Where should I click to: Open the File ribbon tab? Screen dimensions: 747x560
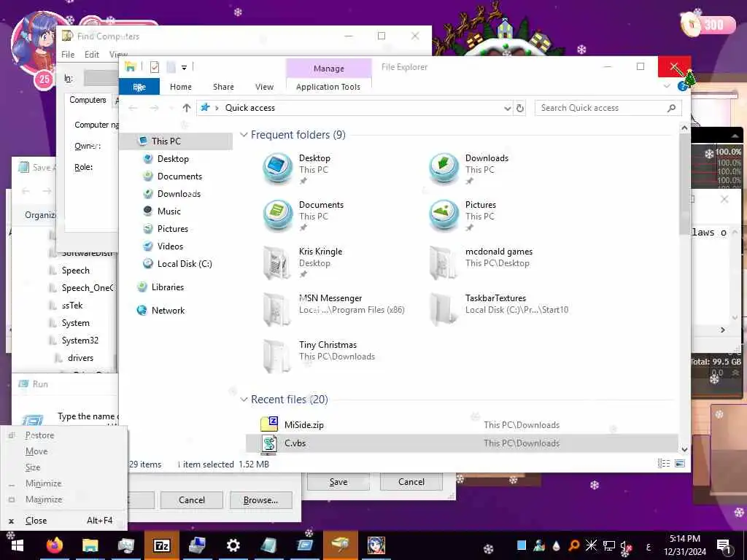[x=139, y=87]
